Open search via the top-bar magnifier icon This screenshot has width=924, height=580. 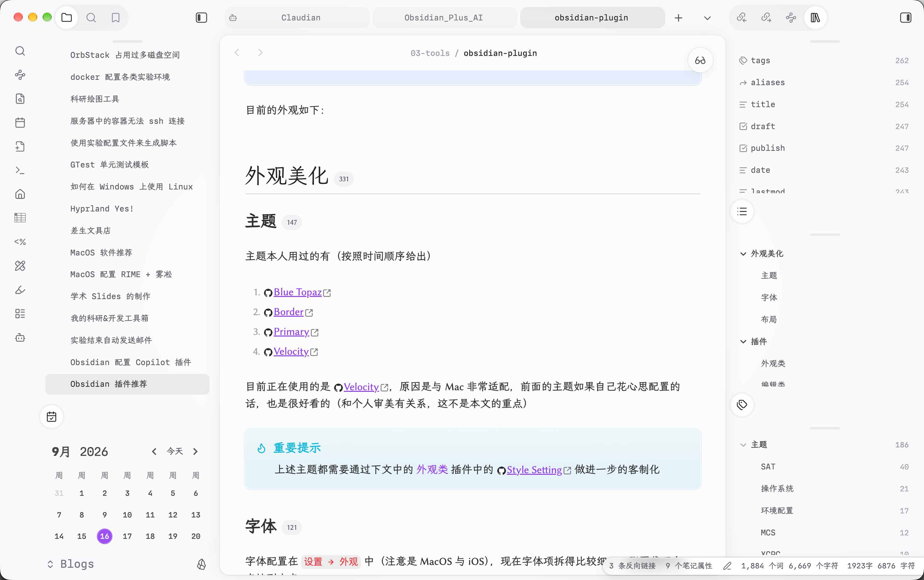tap(91, 18)
